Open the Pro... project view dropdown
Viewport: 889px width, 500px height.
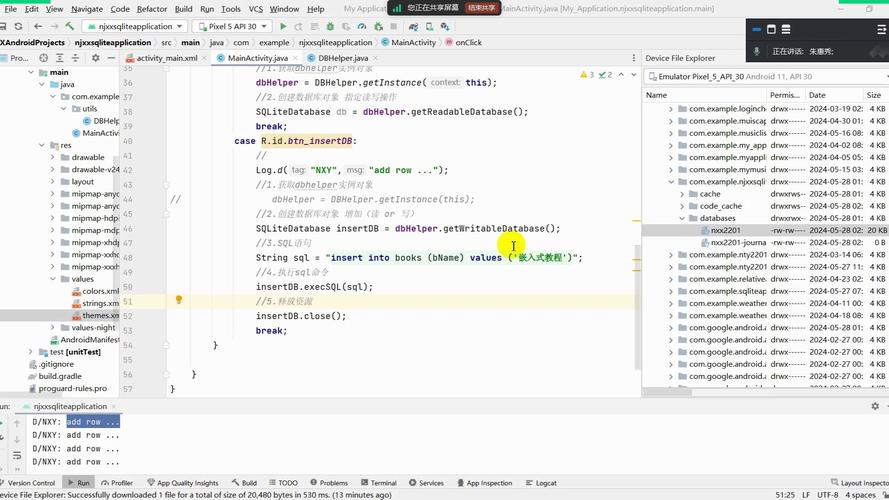click(15, 58)
